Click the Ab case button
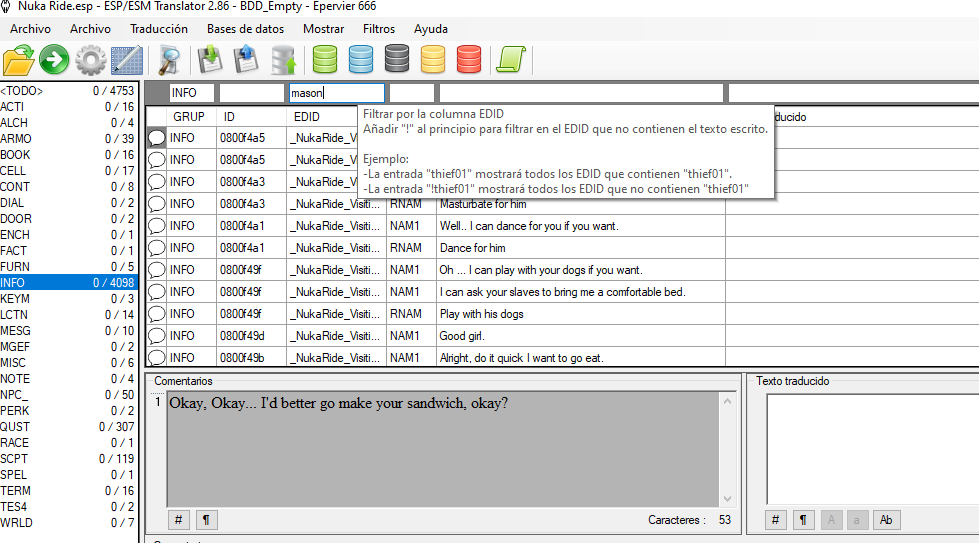The image size is (979, 543). (x=886, y=520)
